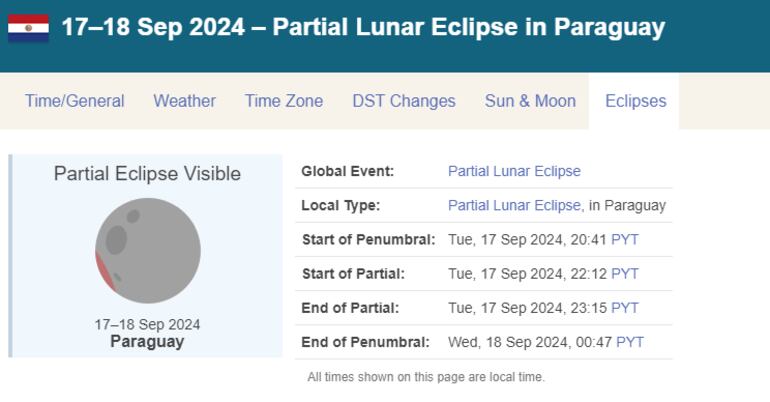The image size is (770, 402).
Task: Click the Paraguay label under the moon
Action: [x=147, y=341]
